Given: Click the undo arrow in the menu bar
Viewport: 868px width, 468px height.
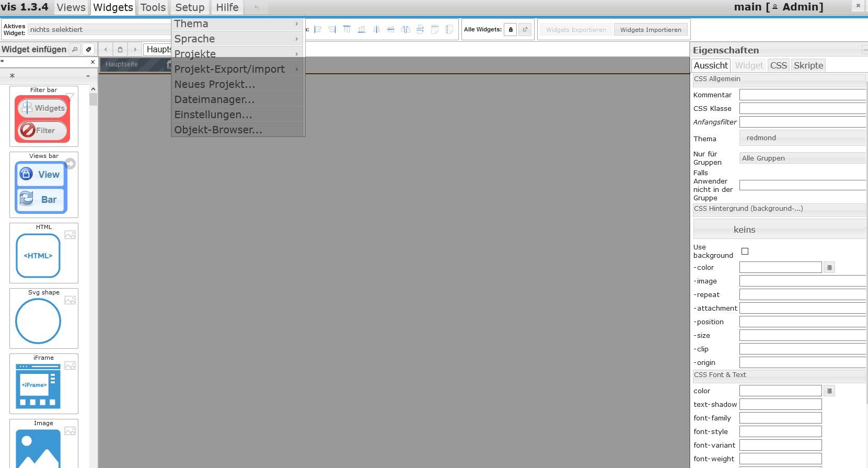Looking at the screenshot, I should point(256,7).
